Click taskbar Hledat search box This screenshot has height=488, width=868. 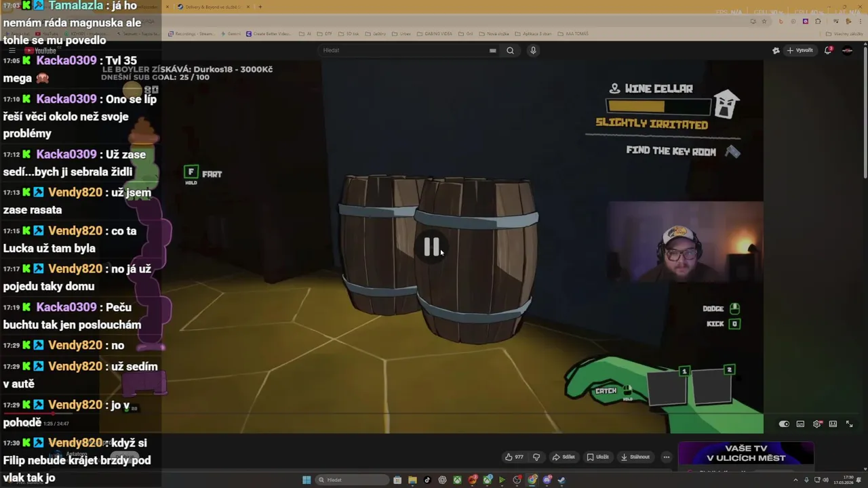(x=352, y=480)
